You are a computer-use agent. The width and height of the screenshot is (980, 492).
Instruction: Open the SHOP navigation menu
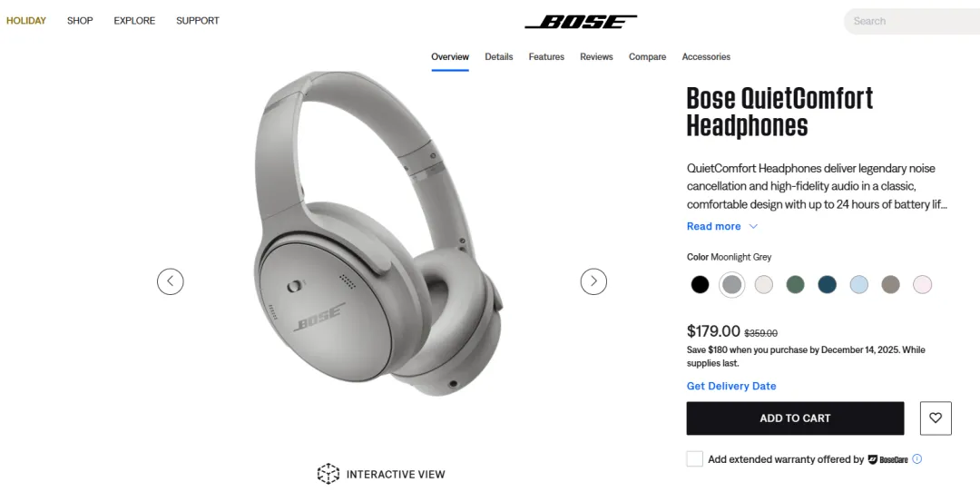pos(80,21)
